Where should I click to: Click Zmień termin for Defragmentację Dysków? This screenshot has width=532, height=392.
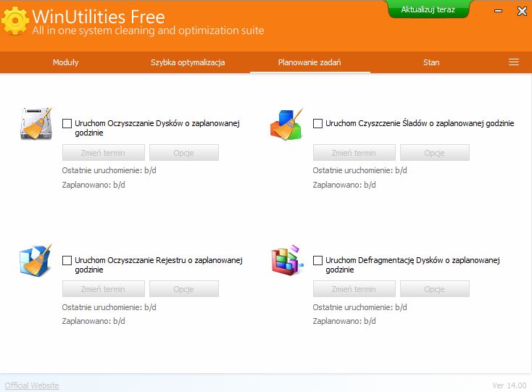pos(354,289)
